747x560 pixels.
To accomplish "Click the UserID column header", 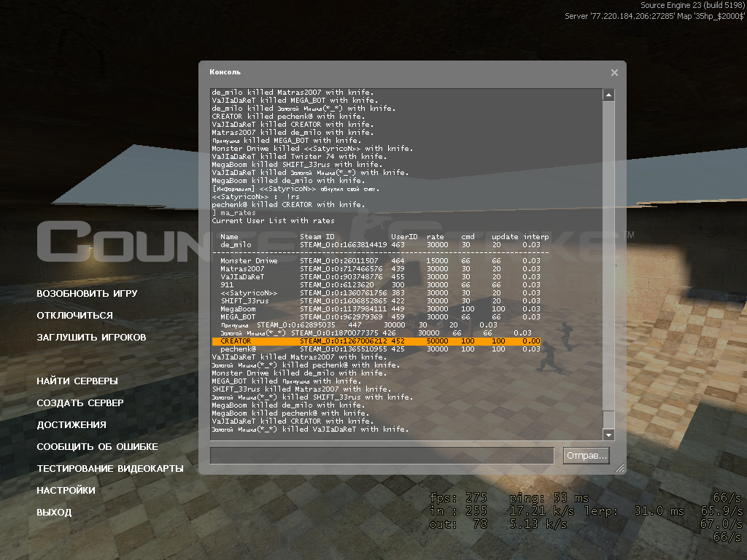I will pos(404,237).
